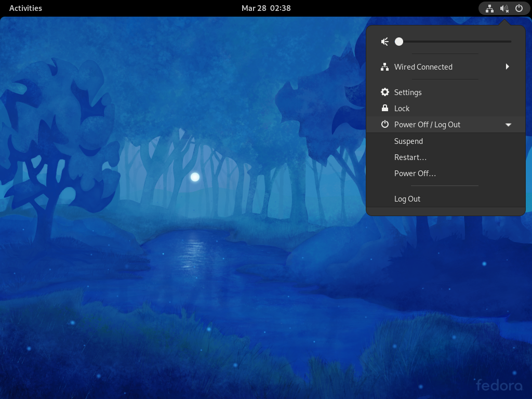
Task: Collapse the Power Off / Log Out section
Action: pos(508,124)
